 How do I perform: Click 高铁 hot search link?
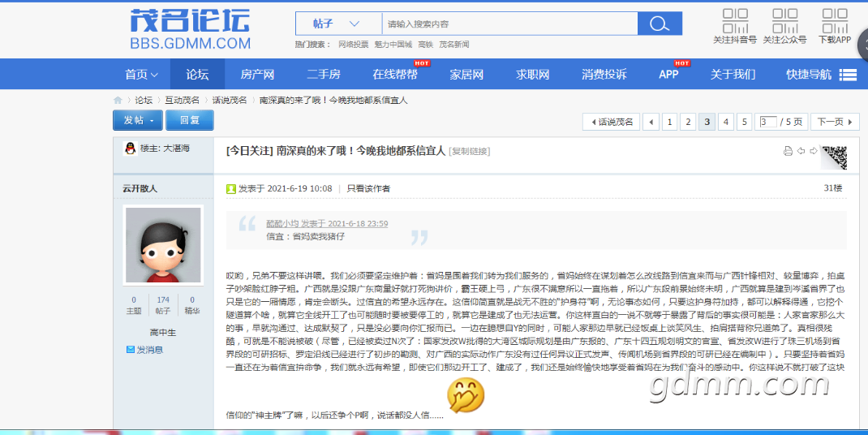pos(426,45)
